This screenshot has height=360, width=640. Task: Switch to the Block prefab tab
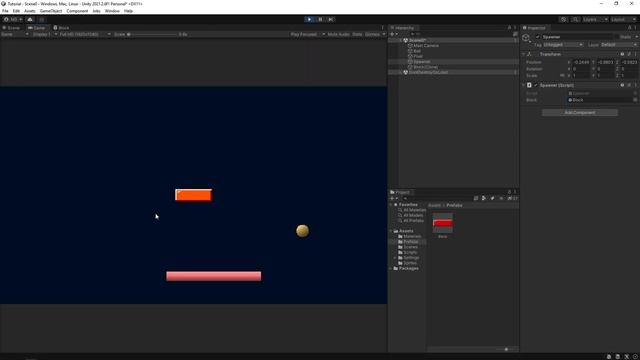coord(61,28)
